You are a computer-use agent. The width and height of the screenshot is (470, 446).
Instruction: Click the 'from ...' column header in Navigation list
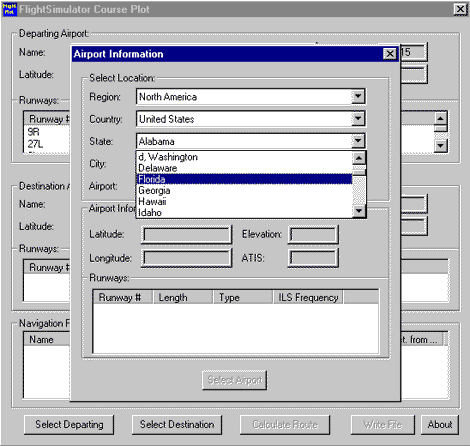tap(422, 340)
